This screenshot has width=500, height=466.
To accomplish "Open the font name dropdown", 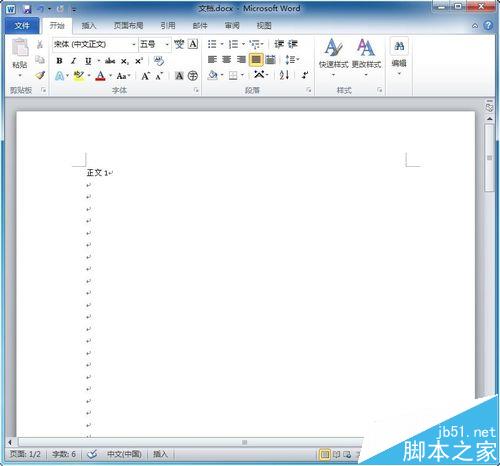I will click(134, 44).
